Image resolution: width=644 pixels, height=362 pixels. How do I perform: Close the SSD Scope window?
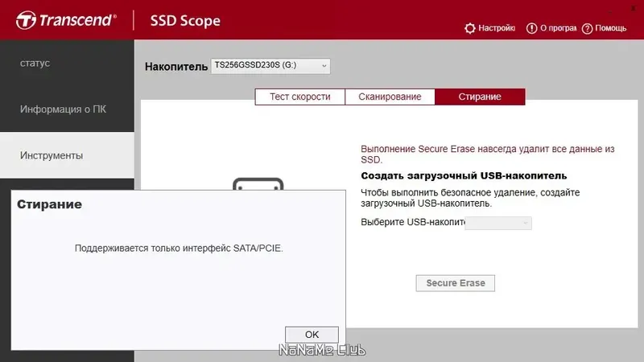click(x=634, y=8)
